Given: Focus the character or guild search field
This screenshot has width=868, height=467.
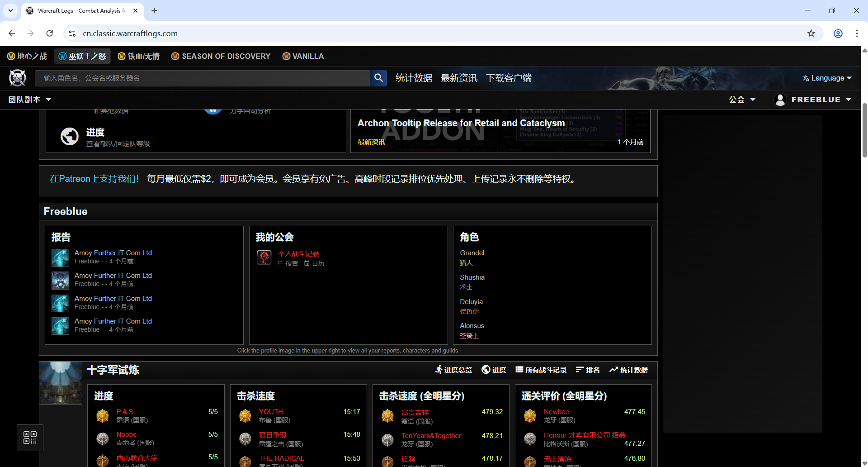Looking at the screenshot, I should (x=203, y=78).
